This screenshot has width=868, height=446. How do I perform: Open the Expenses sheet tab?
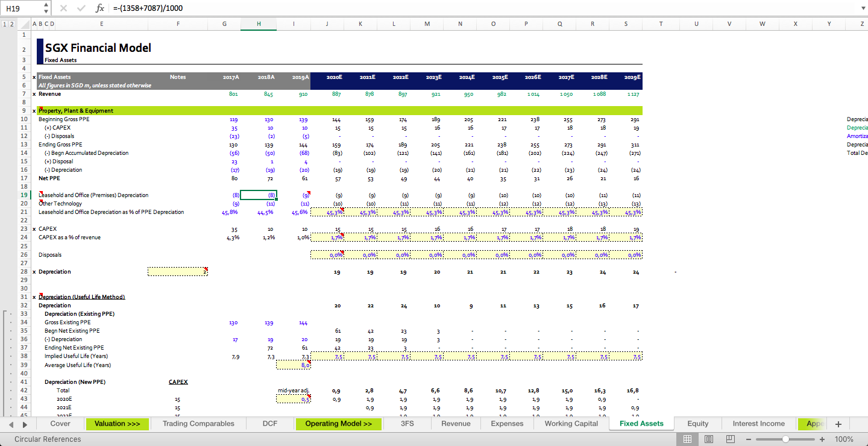pos(508,424)
